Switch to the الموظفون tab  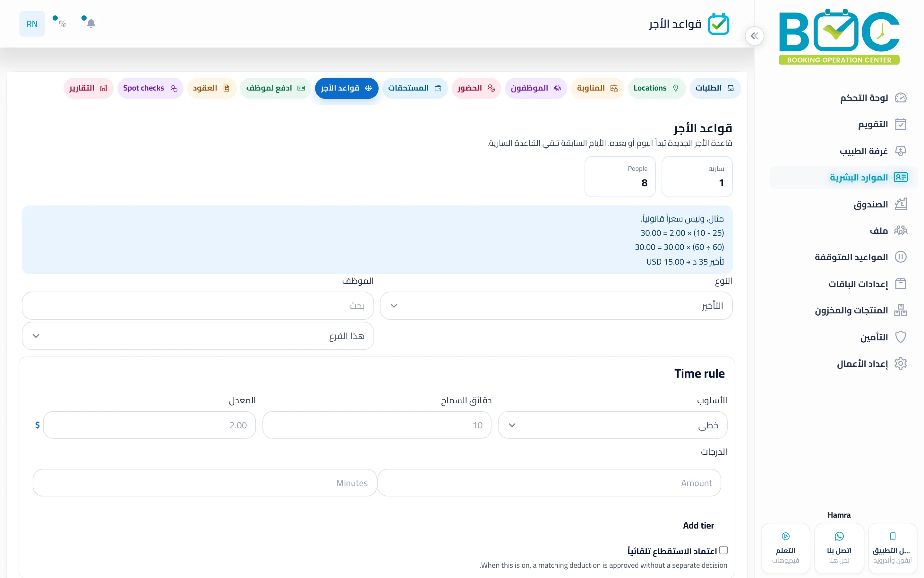[x=536, y=88]
